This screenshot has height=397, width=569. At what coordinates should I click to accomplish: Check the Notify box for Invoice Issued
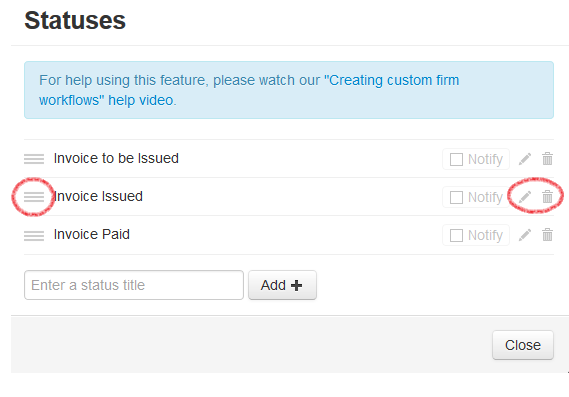click(456, 197)
